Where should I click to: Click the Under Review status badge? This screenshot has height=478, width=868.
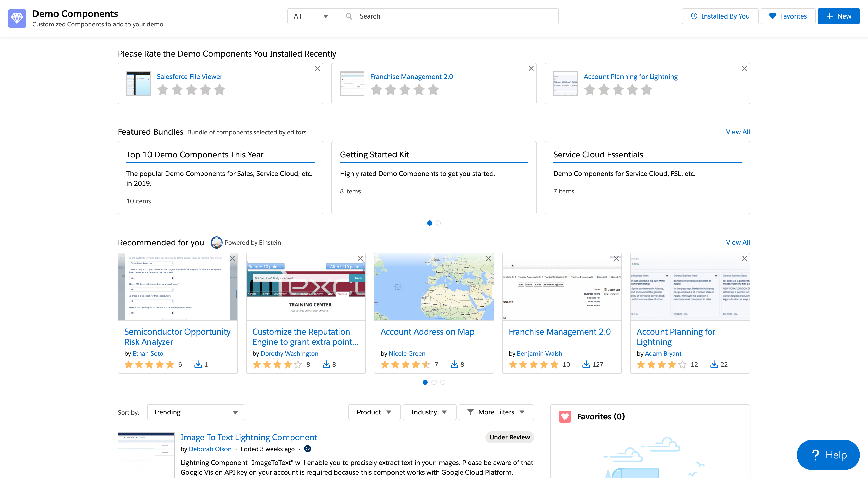click(x=510, y=437)
